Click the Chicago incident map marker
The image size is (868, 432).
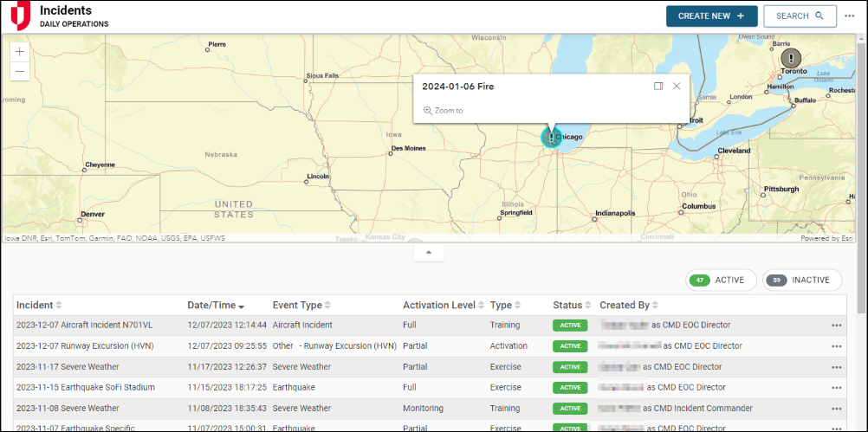pos(551,137)
